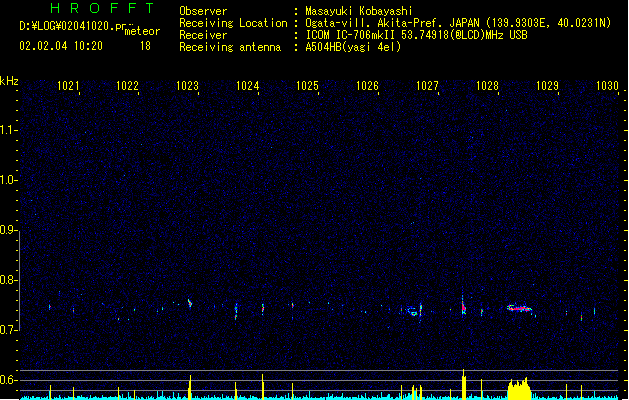Click the 1.1 kHz frequency label
629x400 pixels.
[x=9, y=130]
